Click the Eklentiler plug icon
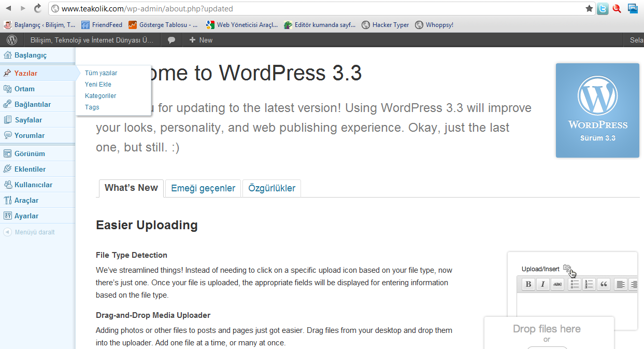This screenshot has height=349, width=644. click(x=7, y=169)
